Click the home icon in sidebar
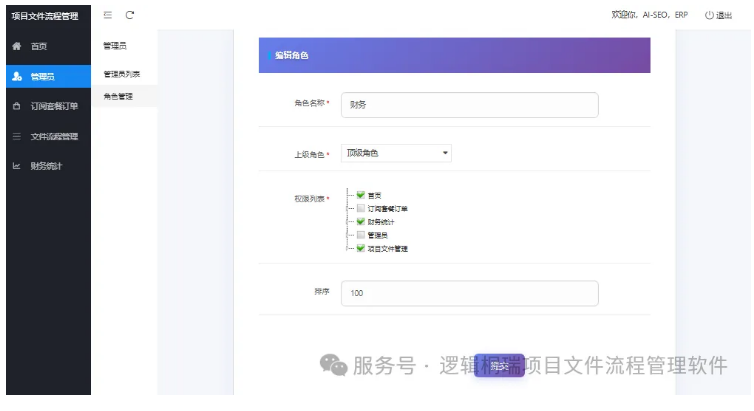This screenshot has height=411, width=754. (17, 46)
